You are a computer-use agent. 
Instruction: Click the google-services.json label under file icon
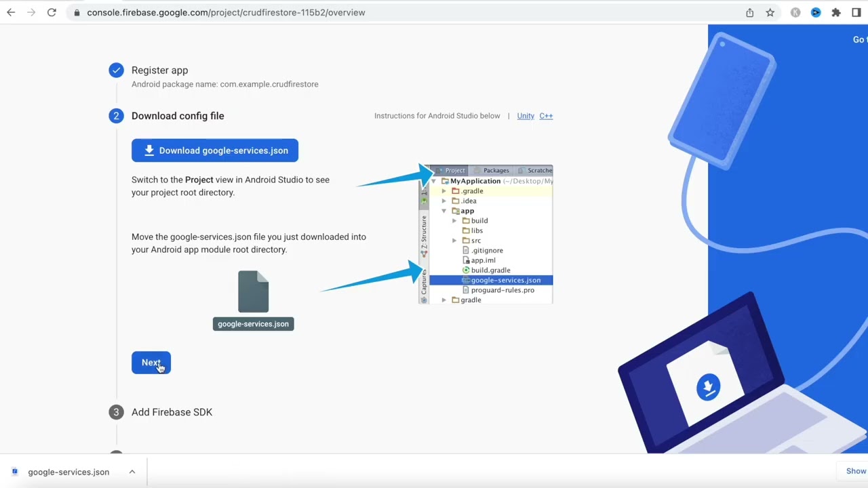tap(254, 324)
